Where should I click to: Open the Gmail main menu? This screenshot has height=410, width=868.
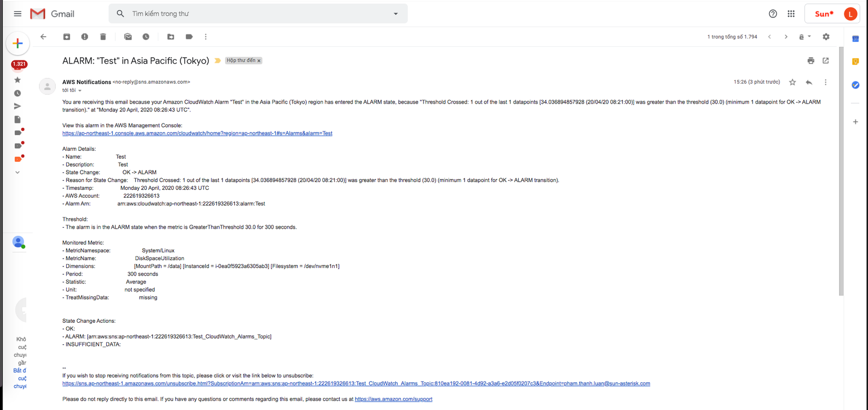click(x=17, y=14)
